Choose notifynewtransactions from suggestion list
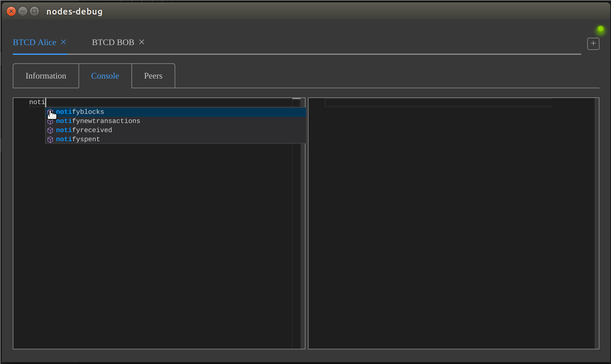The width and height of the screenshot is (611, 364). [x=98, y=121]
